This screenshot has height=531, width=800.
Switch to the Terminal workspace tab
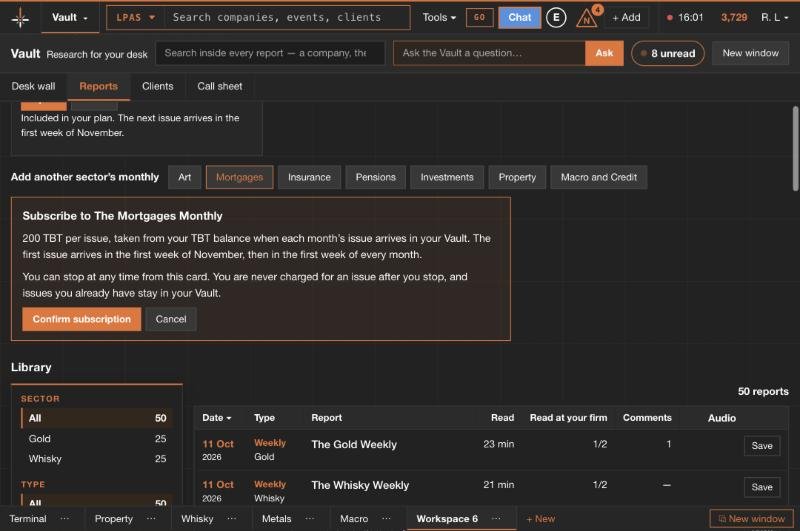pos(28,519)
